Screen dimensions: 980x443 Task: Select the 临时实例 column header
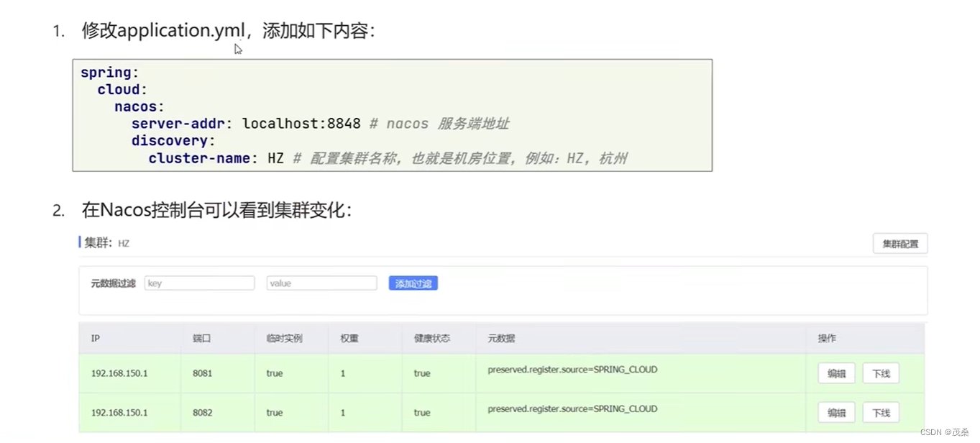pyautogui.click(x=284, y=338)
